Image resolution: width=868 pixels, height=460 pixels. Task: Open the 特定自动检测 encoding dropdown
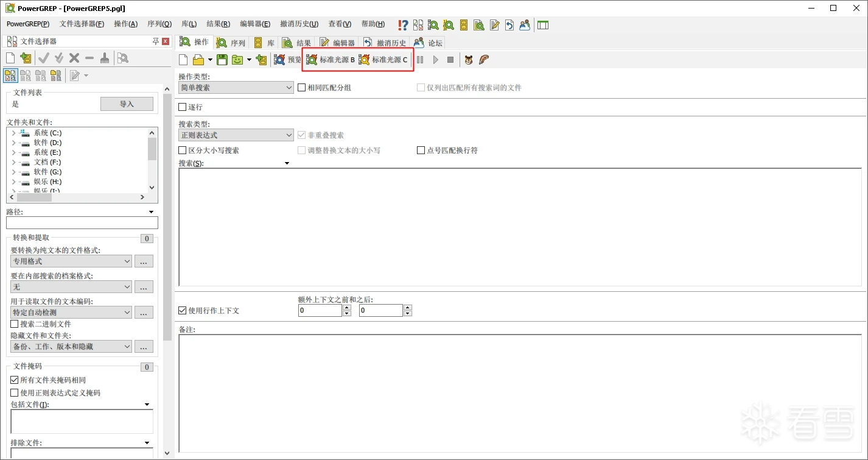tap(71, 313)
